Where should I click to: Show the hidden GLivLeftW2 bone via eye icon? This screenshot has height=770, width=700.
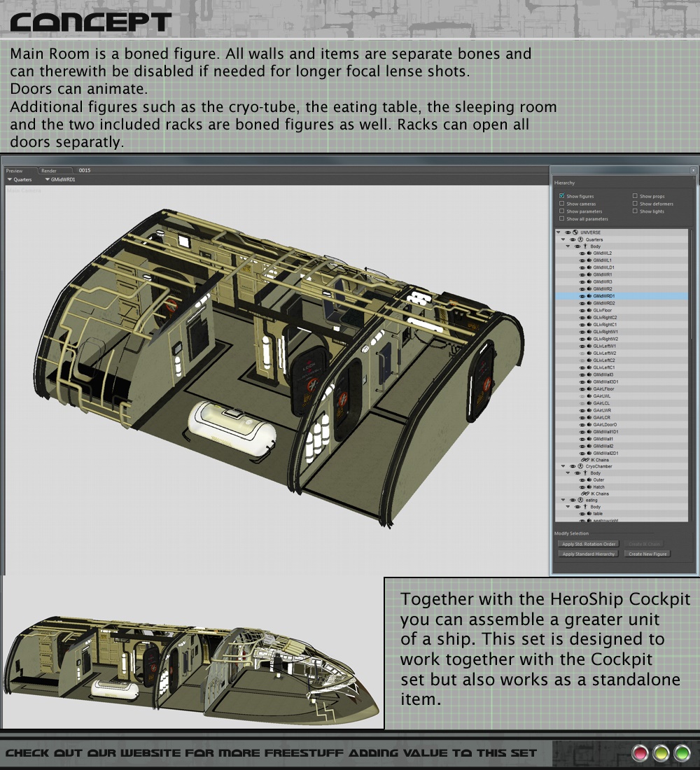tap(582, 353)
